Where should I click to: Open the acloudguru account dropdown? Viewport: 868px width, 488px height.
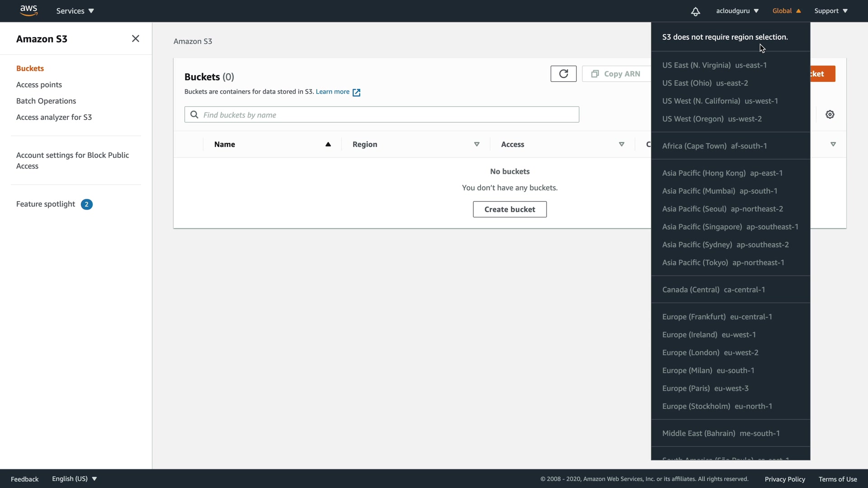click(x=737, y=11)
